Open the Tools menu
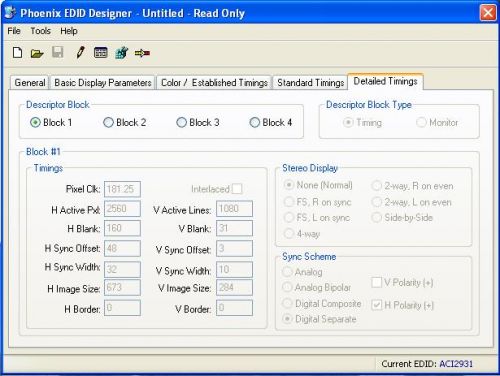500x376 pixels. coord(40,31)
